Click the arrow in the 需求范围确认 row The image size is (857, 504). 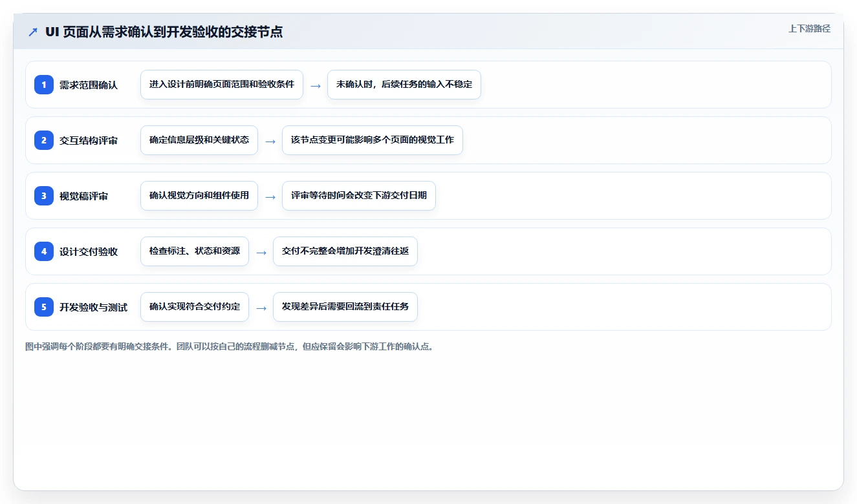coord(316,85)
